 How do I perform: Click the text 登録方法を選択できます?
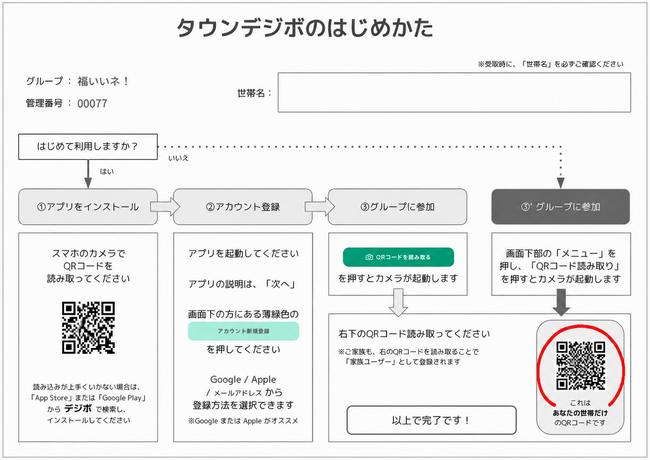pyautogui.click(x=243, y=405)
